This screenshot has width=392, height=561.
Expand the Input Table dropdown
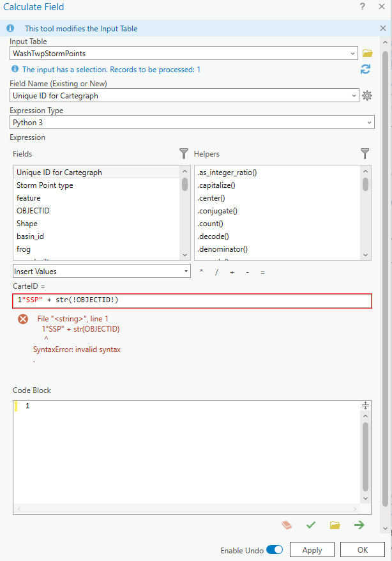[353, 54]
